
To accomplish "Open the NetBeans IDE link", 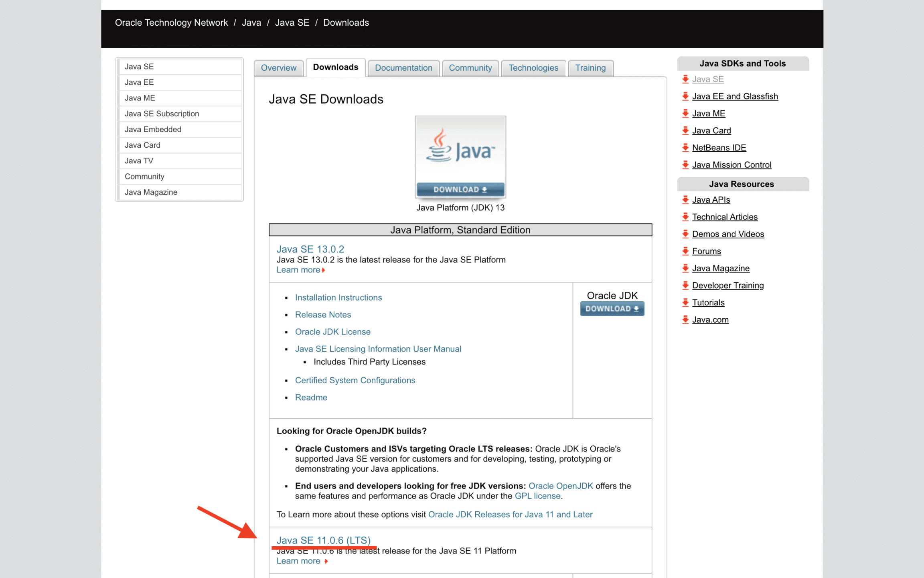I will [x=719, y=148].
